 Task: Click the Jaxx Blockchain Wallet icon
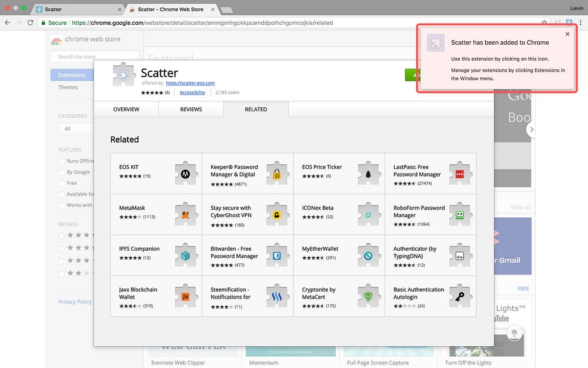click(186, 296)
